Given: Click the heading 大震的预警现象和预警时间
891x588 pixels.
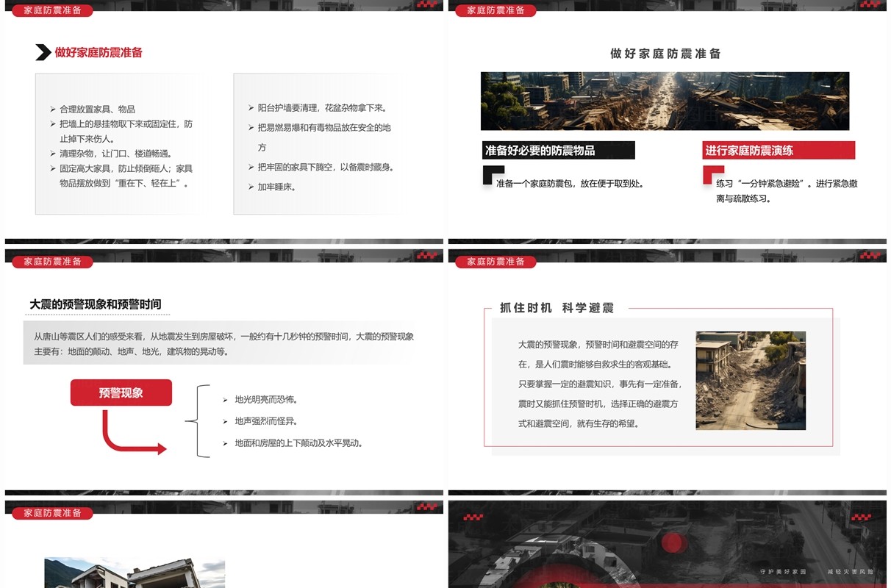Looking at the screenshot, I should (x=96, y=304).
